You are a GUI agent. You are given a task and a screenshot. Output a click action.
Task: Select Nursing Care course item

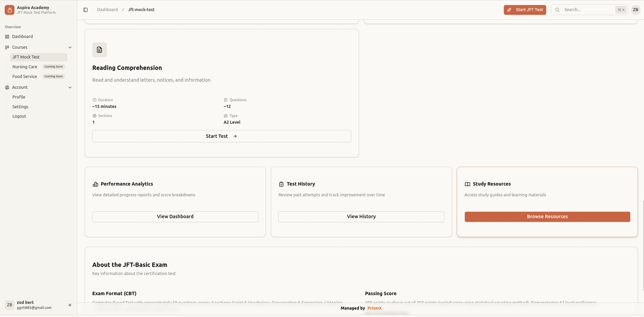39,67
